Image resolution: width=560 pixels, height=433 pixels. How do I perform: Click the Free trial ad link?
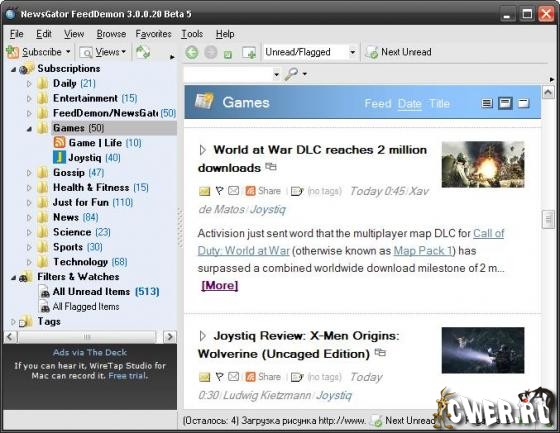pyautogui.click(x=128, y=376)
